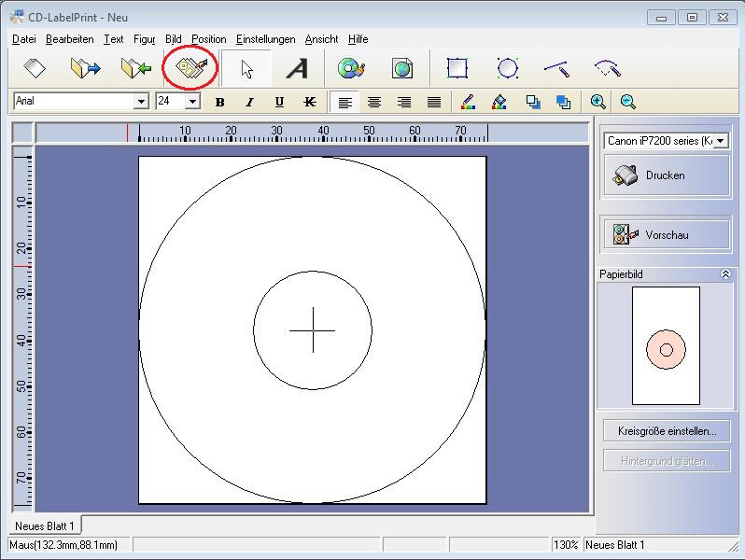The width and height of the screenshot is (745, 560).
Task: Click the bring to front icon
Action: [533, 102]
